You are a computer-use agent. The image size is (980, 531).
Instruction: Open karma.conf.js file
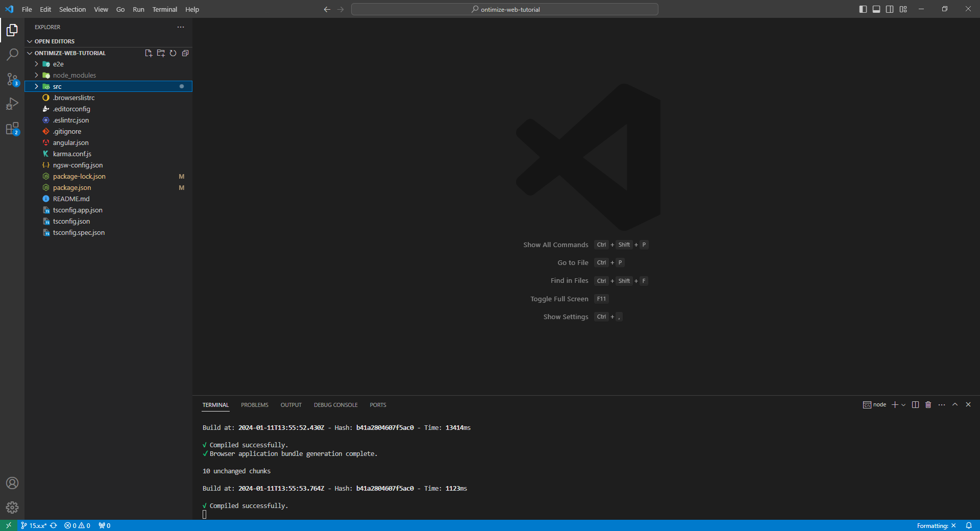109,154
